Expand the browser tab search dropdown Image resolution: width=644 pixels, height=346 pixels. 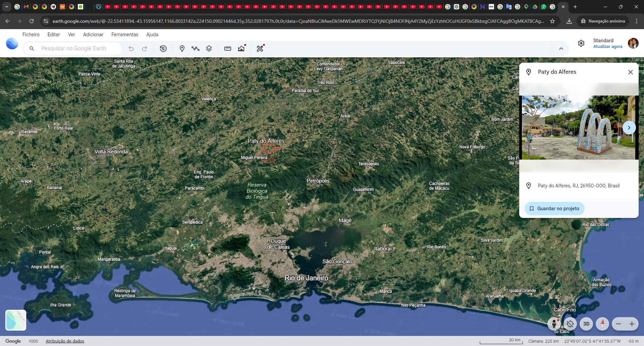[7, 7]
